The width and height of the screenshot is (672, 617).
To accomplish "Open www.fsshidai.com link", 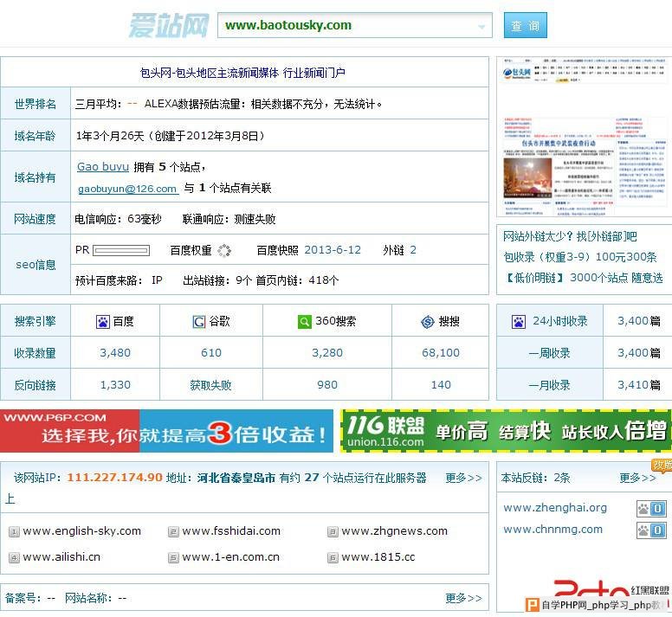I will coord(231,531).
